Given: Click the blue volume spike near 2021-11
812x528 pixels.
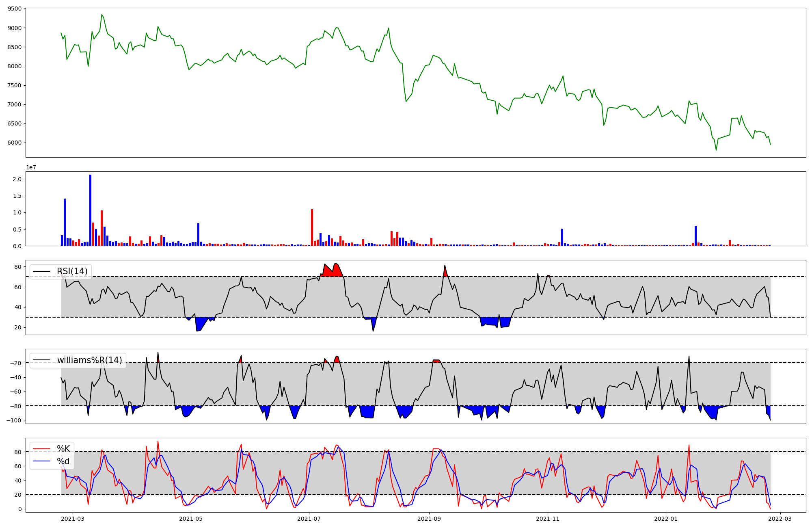Looking at the screenshot, I should point(562,237).
